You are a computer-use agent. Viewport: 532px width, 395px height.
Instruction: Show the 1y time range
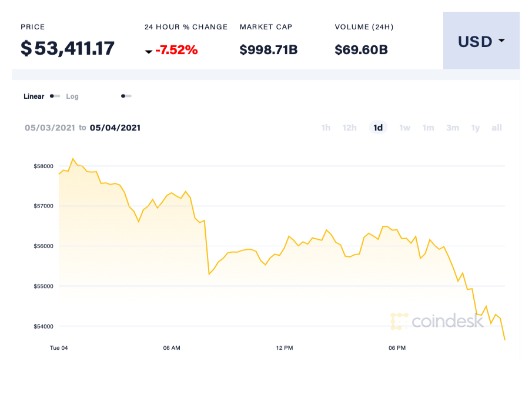(x=476, y=128)
